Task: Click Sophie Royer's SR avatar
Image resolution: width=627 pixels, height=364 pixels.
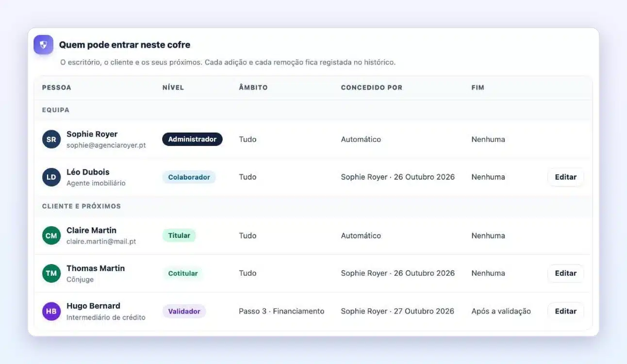Action: pos(51,139)
